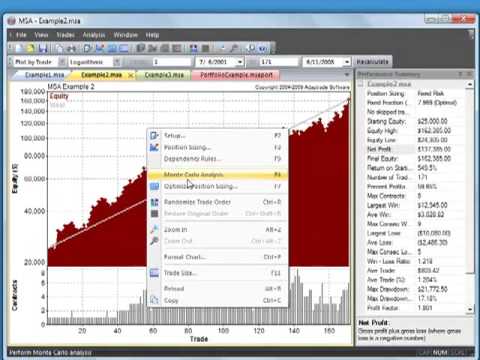Click the Save disk icon in toolbar
480x360 pixels.
click(x=43, y=49)
